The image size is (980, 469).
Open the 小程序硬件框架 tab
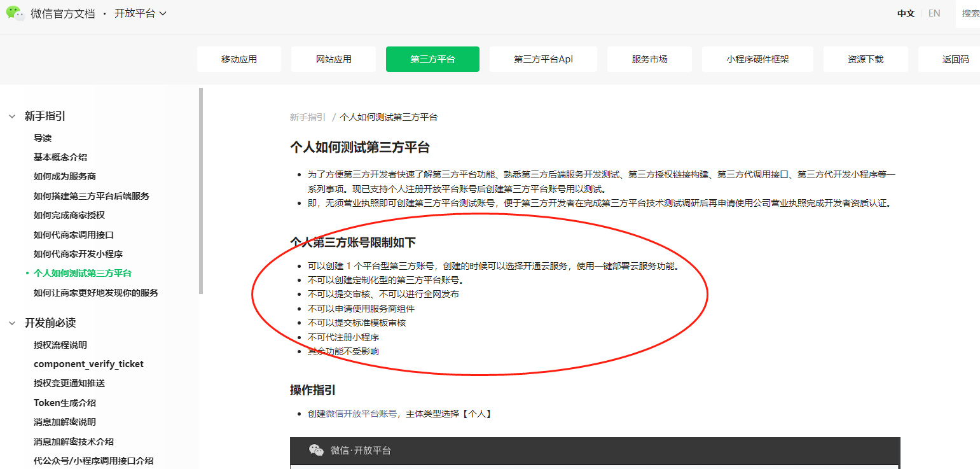pos(757,59)
